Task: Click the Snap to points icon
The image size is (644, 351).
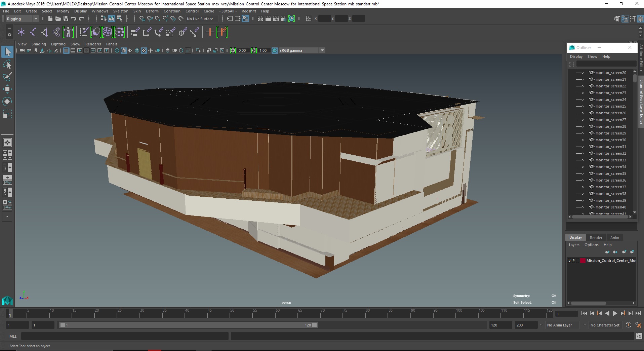Action: coord(157,19)
